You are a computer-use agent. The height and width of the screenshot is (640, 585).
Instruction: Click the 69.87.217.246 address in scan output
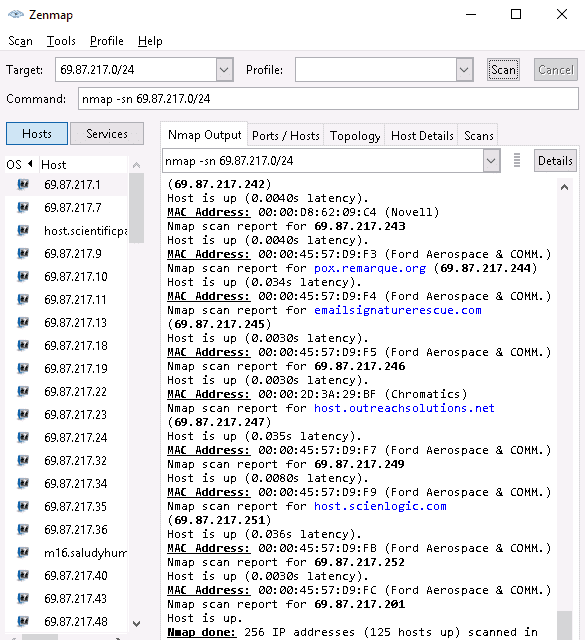click(x=360, y=366)
